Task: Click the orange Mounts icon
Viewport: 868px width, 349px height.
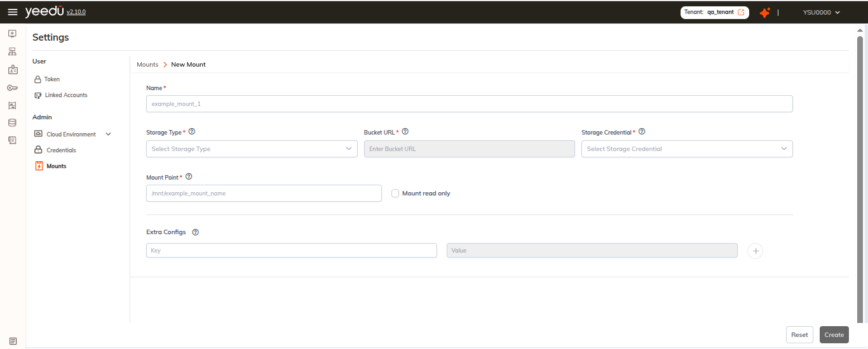Action: [x=39, y=166]
